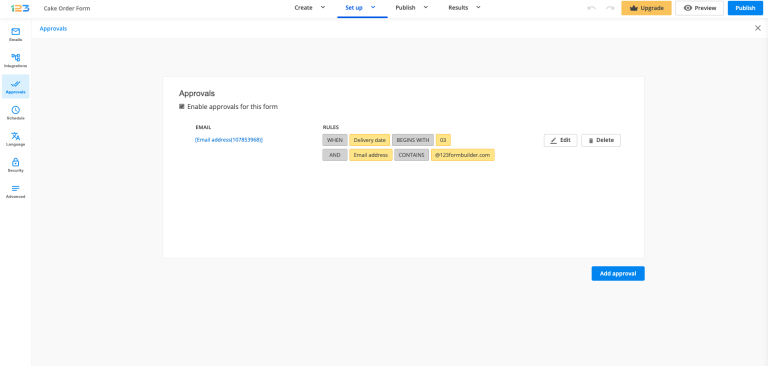
Task: Click the Approvals section heading
Action: (197, 93)
